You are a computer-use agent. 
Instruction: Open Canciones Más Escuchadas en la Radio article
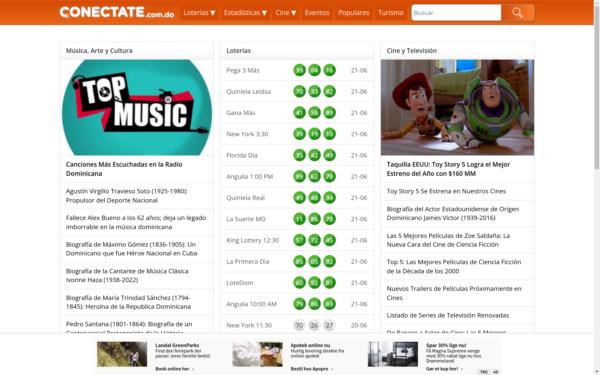point(124,169)
